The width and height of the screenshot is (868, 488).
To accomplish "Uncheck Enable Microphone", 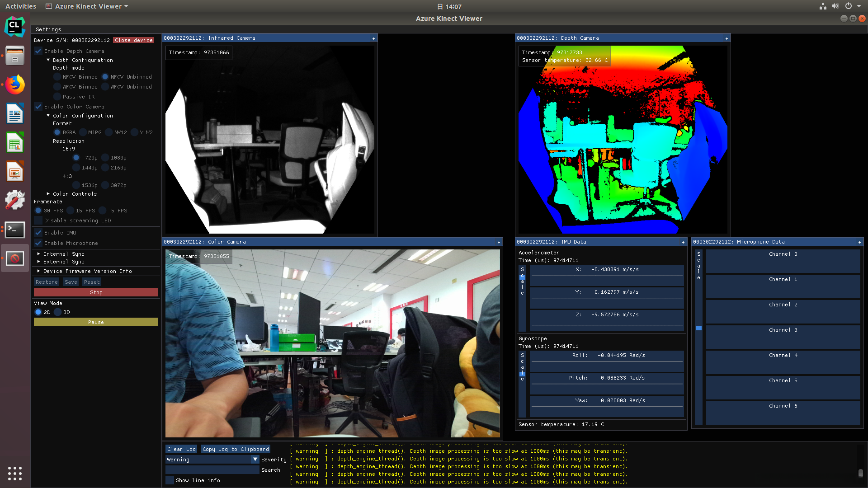I will point(38,243).
